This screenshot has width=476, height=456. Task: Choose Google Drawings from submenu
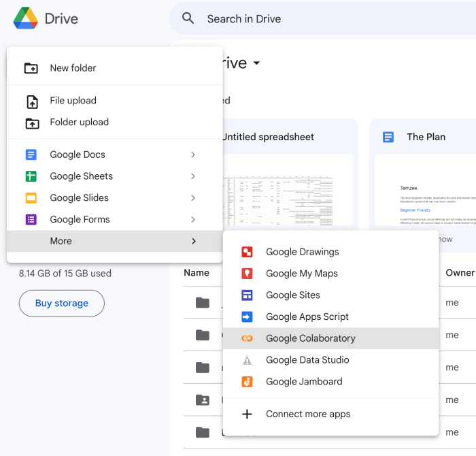coord(330,252)
